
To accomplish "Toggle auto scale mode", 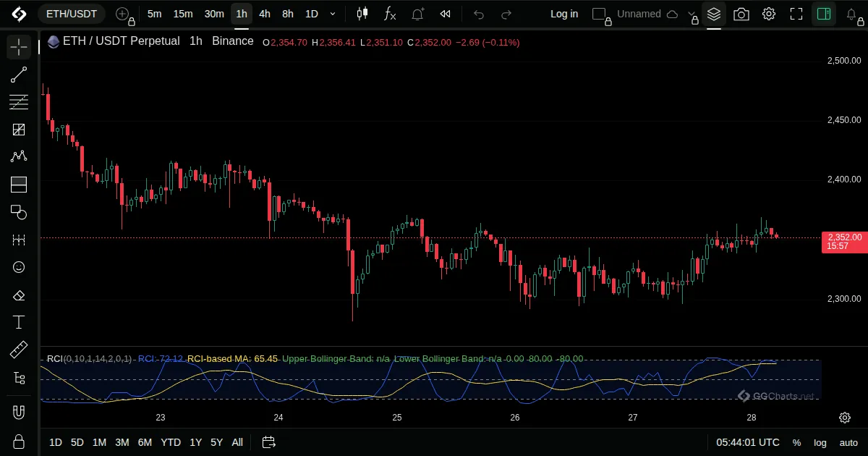I will tap(848, 442).
